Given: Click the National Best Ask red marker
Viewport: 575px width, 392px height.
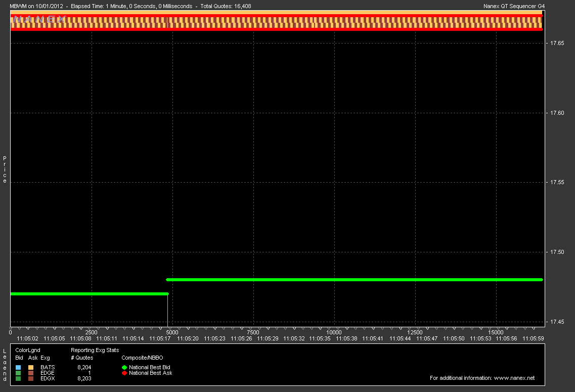Looking at the screenshot, I should (124, 373).
